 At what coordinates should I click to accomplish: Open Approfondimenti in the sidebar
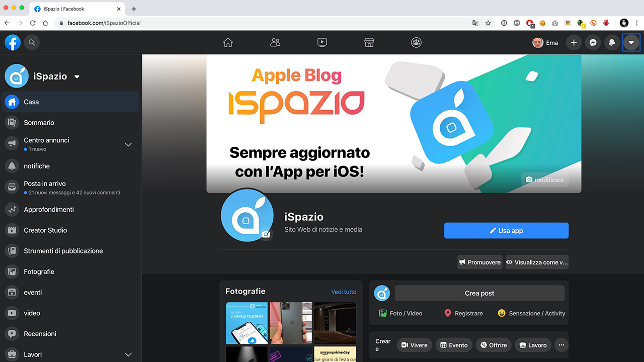(70, 209)
